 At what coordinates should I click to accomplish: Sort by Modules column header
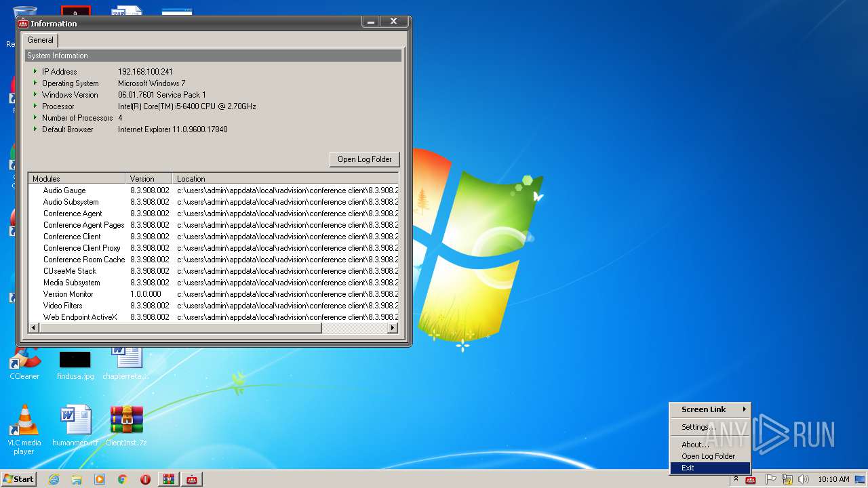(x=77, y=179)
